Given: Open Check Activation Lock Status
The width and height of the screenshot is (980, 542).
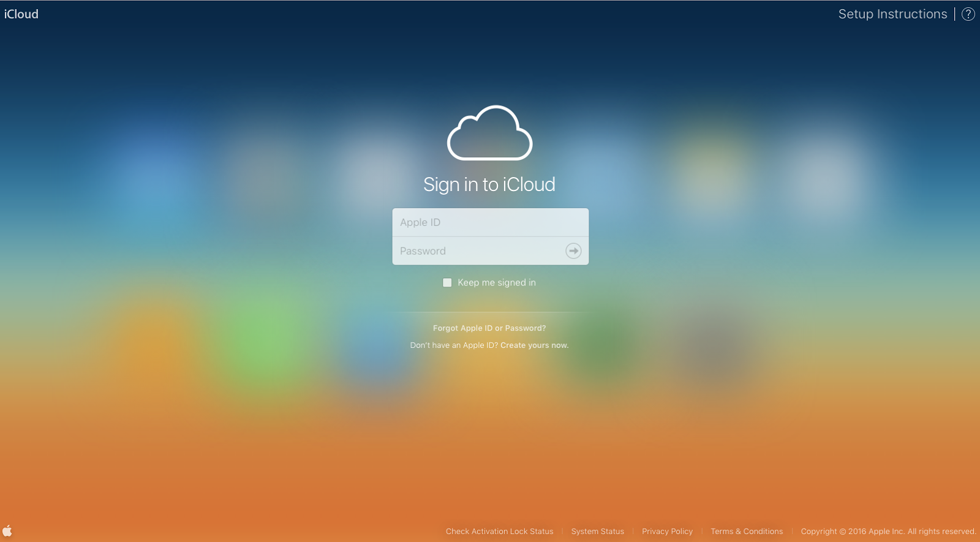Looking at the screenshot, I should 499,532.
